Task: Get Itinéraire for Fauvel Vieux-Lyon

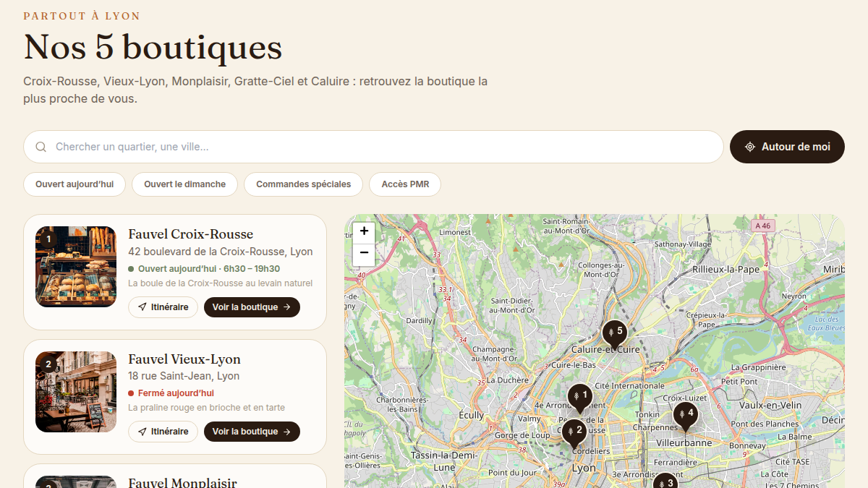Action: (163, 432)
